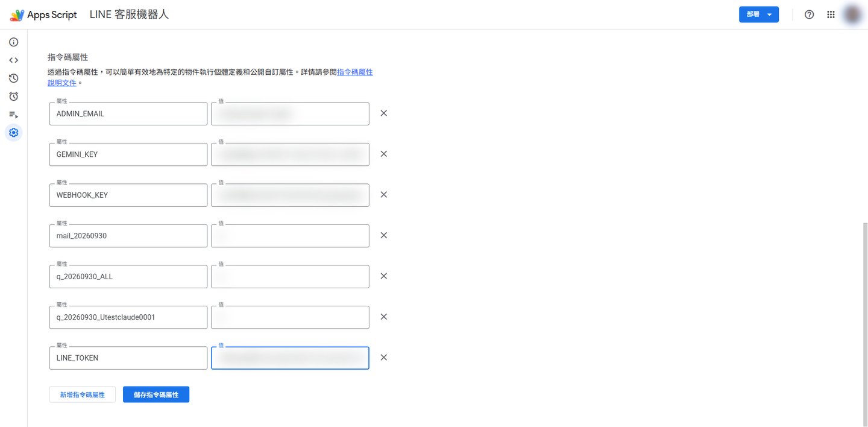
Task: Open the Triggers alarm clock icon
Action: click(13, 96)
